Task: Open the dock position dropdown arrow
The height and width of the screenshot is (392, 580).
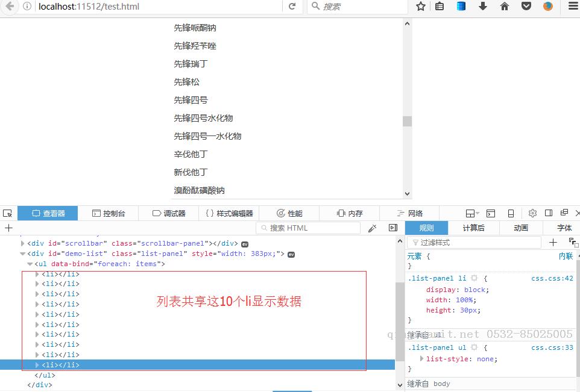Action: (478, 213)
